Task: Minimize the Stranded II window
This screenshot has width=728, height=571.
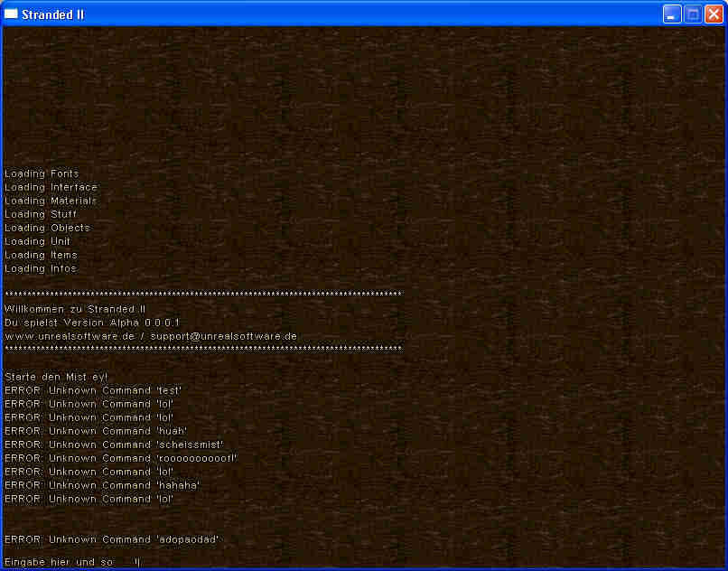Action: point(672,14)
